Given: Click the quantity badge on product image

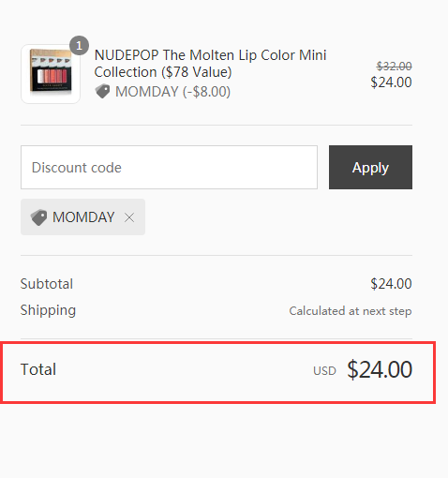Looking at the screenshot, I should (x=79, y=46).
